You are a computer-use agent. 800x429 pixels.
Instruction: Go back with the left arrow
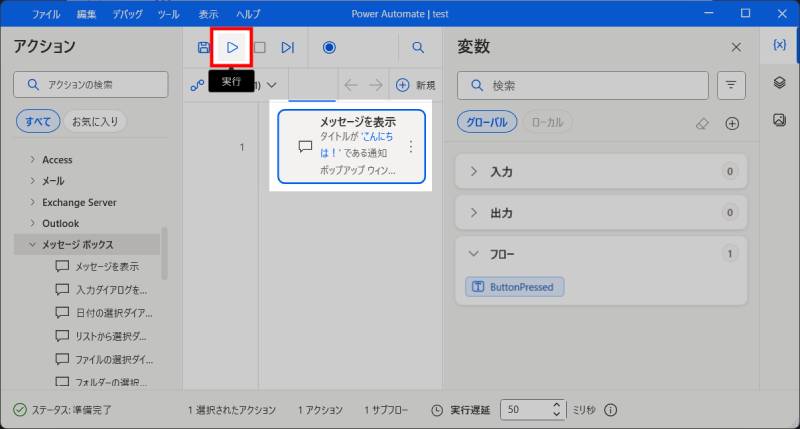351,85
